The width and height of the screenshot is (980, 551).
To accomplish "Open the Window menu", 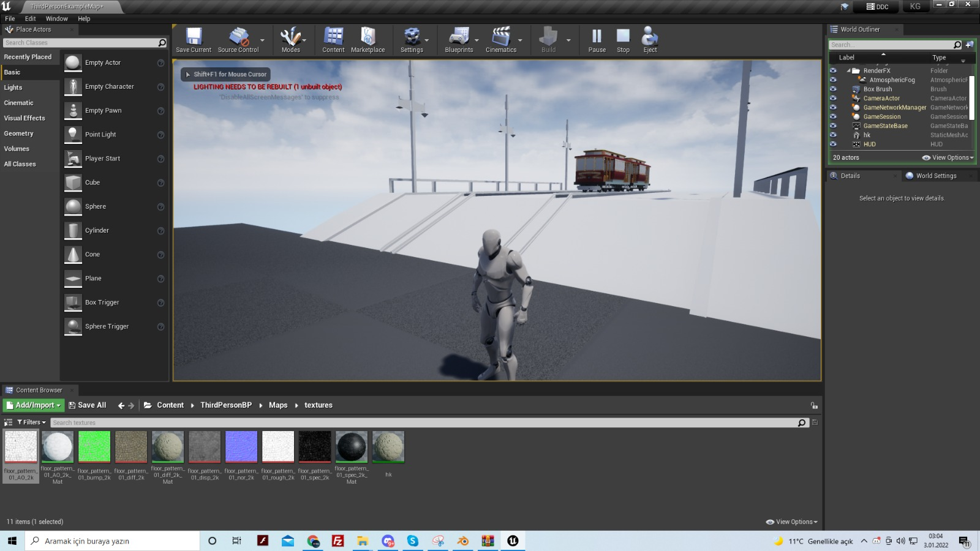I will [56, 18].
